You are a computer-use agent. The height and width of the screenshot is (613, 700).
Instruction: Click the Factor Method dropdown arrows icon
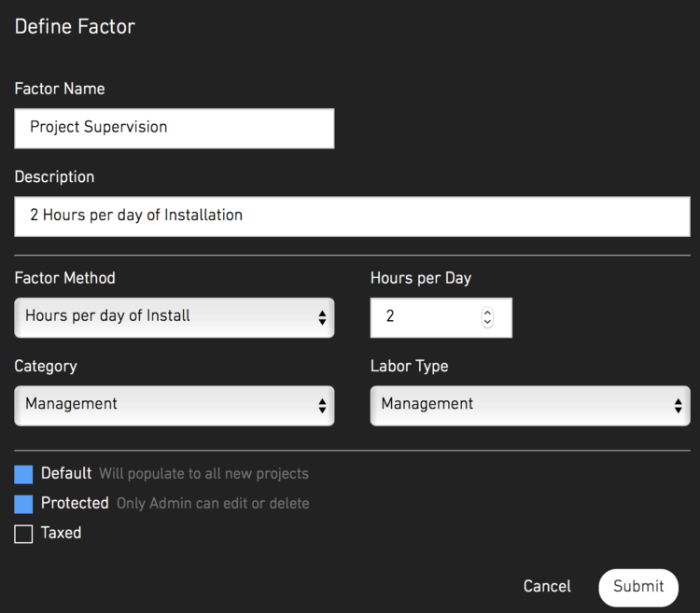[x=322, y=317]
